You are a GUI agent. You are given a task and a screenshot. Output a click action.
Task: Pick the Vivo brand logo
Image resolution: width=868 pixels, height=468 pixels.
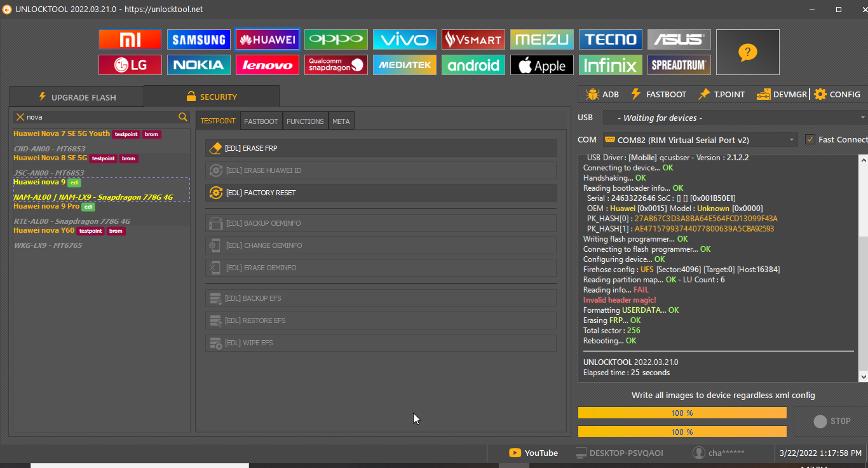(405, 39)
